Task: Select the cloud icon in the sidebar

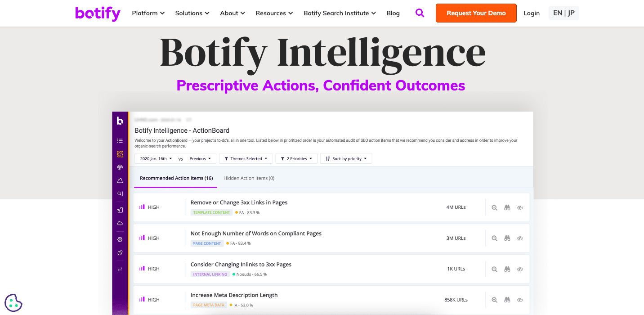Action: tap(120, 223)
